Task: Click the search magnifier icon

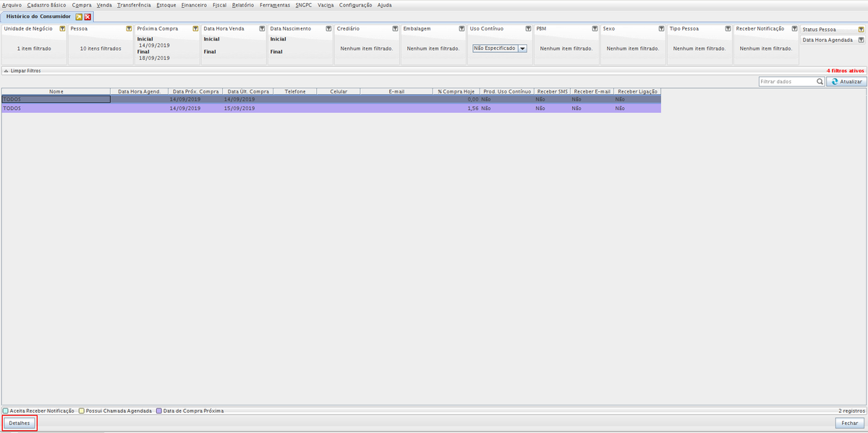Action: coord(820,82)
